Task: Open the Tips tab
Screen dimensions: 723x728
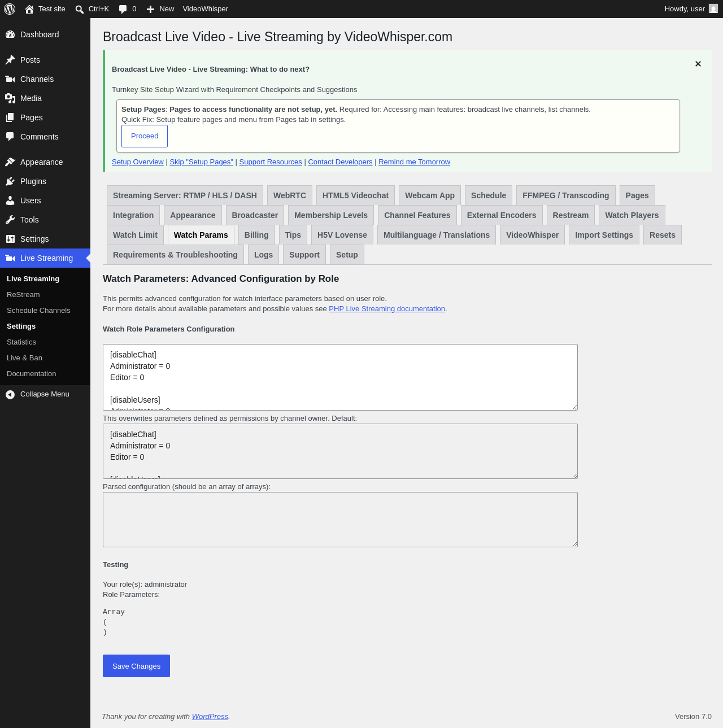Action: (293, 235)
